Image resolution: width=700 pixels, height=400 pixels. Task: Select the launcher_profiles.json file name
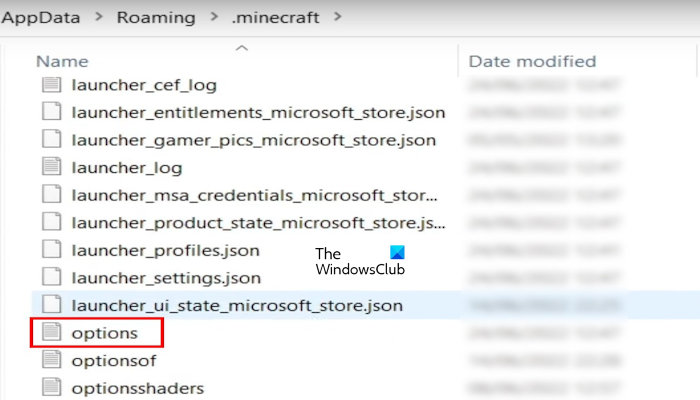coord(166,250)
